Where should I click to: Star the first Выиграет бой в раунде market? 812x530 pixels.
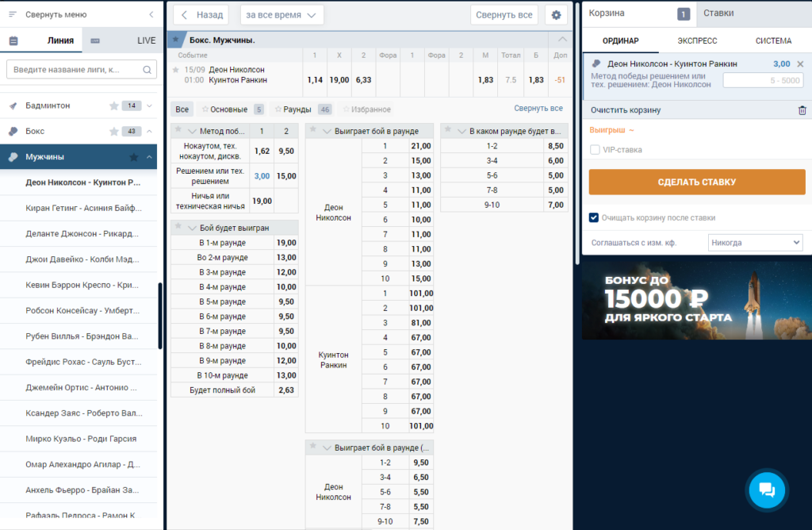tap(312, 129)
